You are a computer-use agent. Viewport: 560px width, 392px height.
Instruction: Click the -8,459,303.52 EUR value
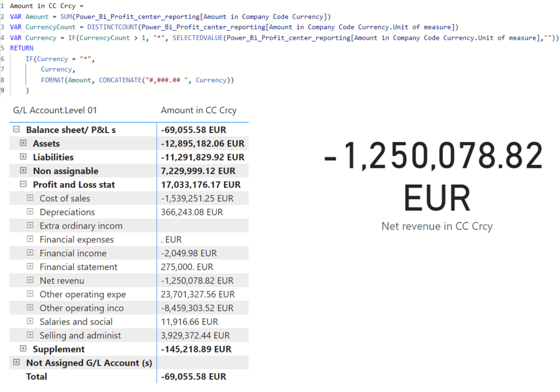[x=197, y=308]
